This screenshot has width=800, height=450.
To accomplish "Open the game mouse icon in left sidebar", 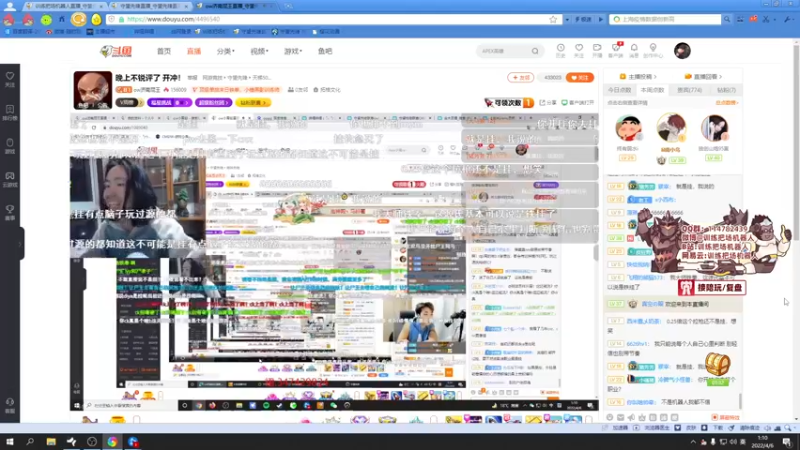I will pyautogui.click(x=10, y=146).
